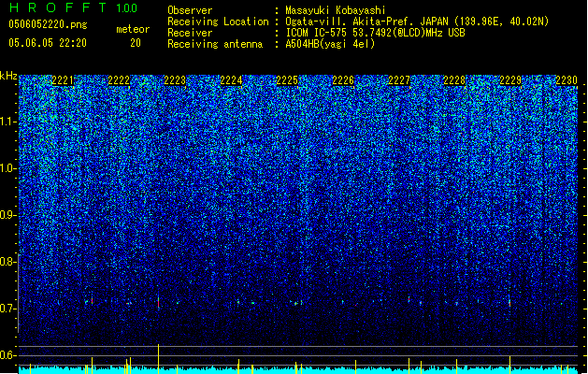Click the 2221 time marker
This screenshot has width=588, height=374.
[x=63, y=80]
